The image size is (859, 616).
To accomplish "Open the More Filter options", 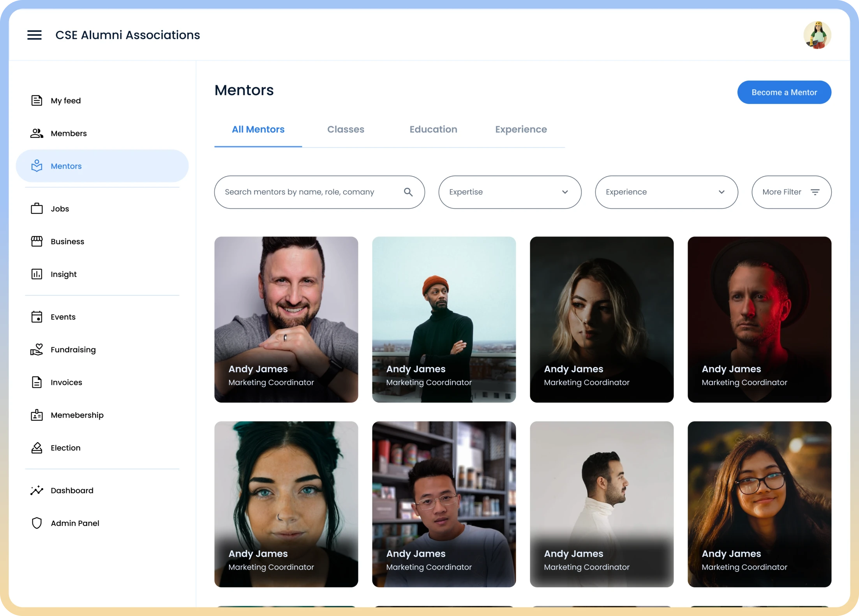I will (x=791, y=192).
